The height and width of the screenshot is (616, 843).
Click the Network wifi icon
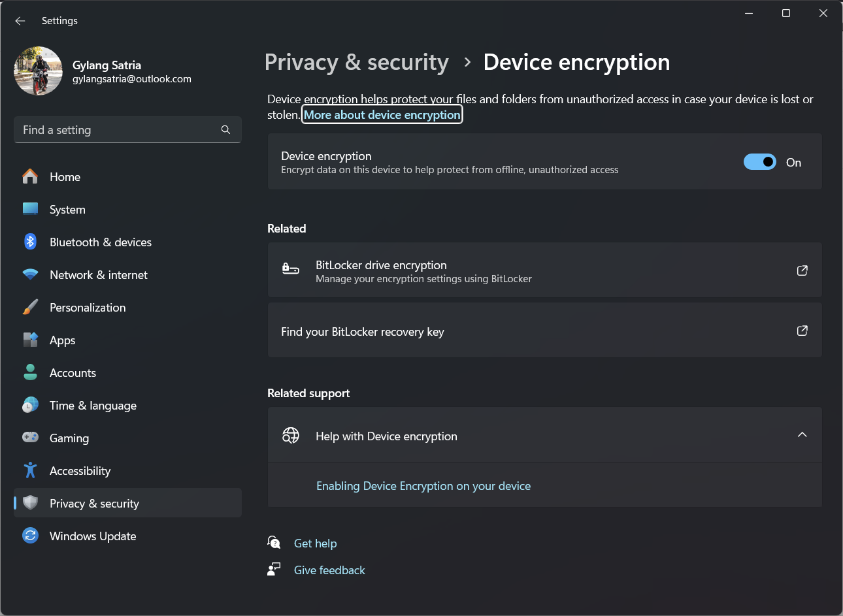30,274
